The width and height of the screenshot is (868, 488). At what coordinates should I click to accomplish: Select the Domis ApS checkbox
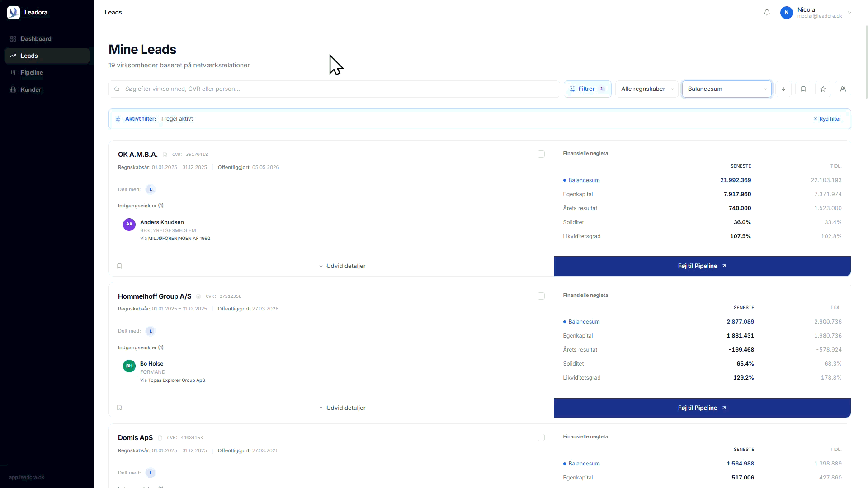tap(541, 437)
